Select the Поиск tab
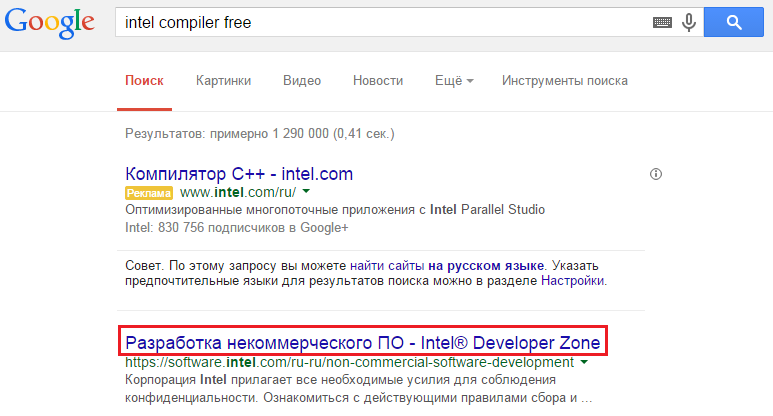773x416 pixels. pos(144,81)
